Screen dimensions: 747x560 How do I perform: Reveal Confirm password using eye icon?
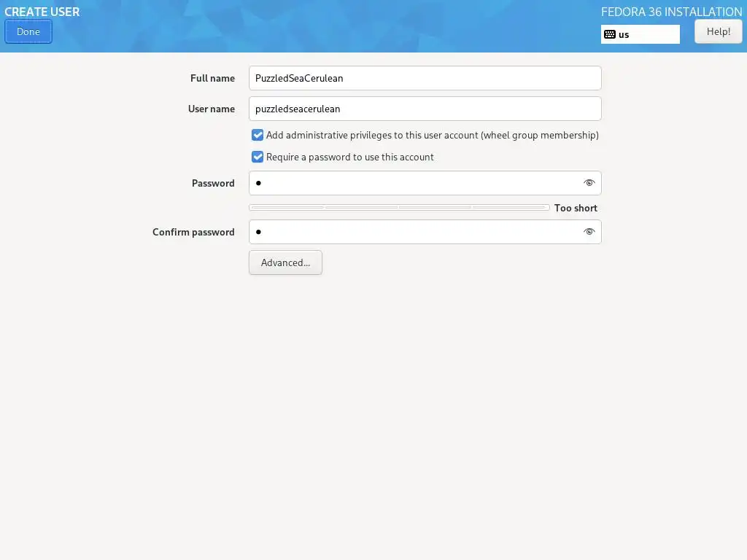589,232
